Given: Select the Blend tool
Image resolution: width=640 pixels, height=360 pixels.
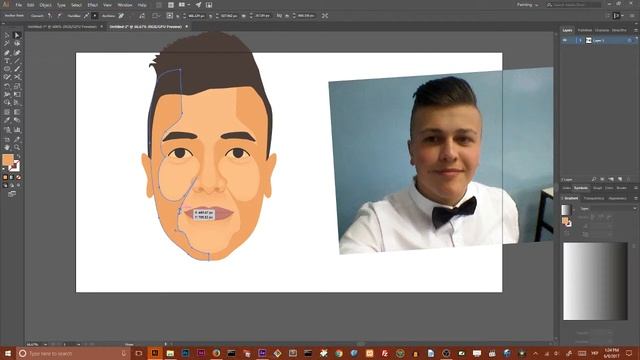Looking at the screenshot, I should tap(17, 120).
